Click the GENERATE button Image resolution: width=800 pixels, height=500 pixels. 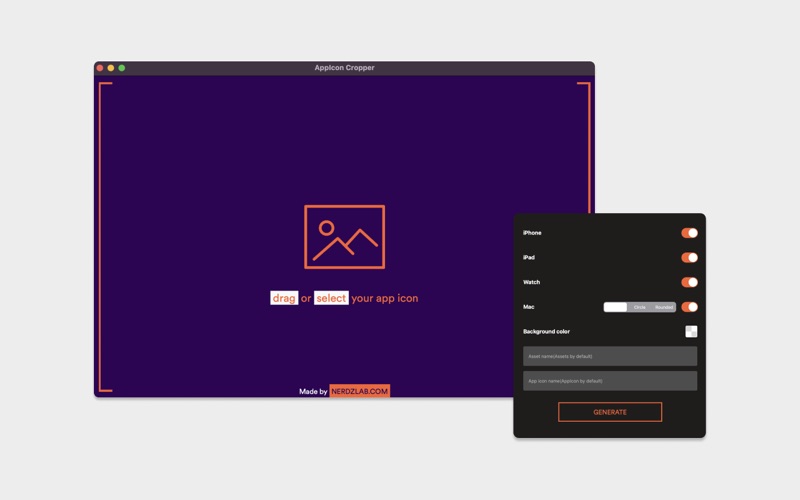[610, 412]
